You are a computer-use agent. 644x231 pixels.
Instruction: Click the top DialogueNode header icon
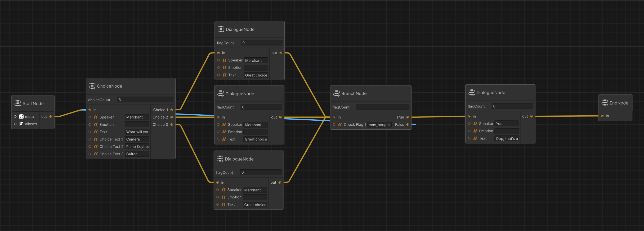pyautogui.click(x=221, y=29)
